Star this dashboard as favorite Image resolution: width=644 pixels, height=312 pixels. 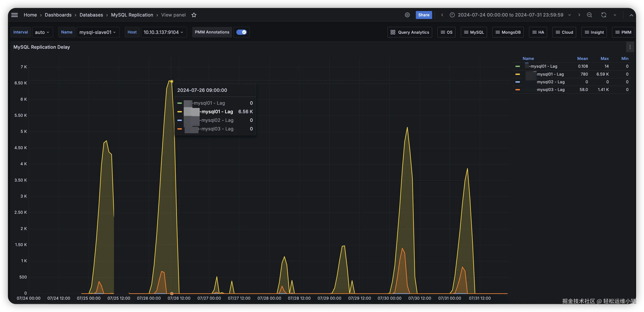pos(194,15)
